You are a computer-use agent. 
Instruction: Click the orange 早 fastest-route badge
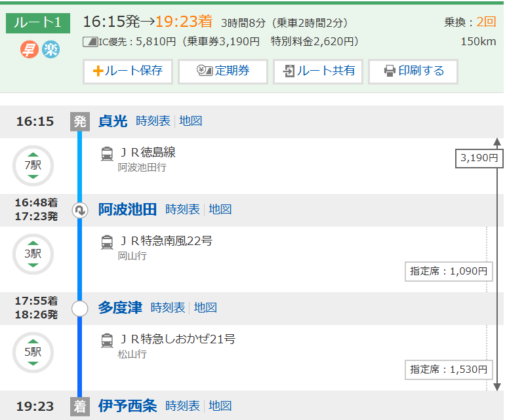tap(30, 50)
